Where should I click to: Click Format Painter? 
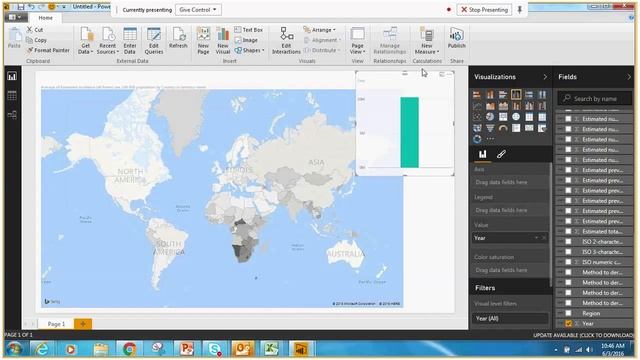48,50
